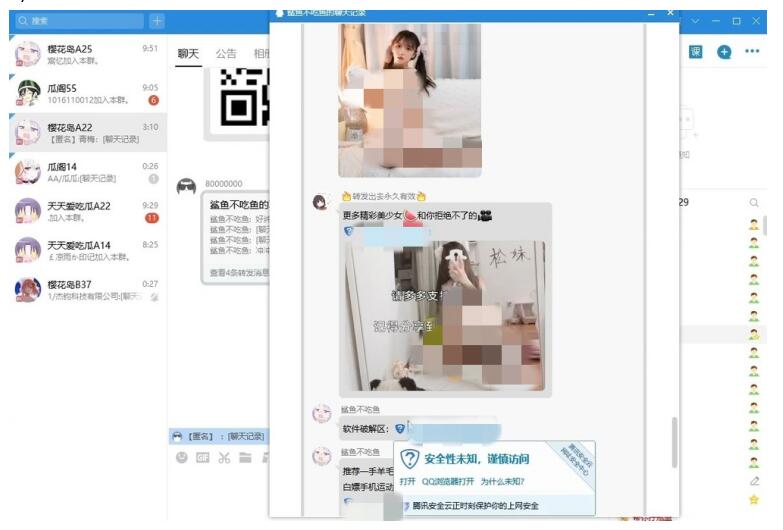
Task: Open the 瓜阁55 conversation
Action: (x=80, y=94)
